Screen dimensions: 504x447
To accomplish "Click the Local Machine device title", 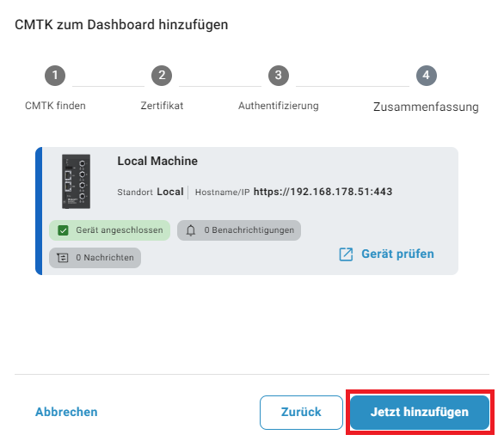I will (157, 161).
